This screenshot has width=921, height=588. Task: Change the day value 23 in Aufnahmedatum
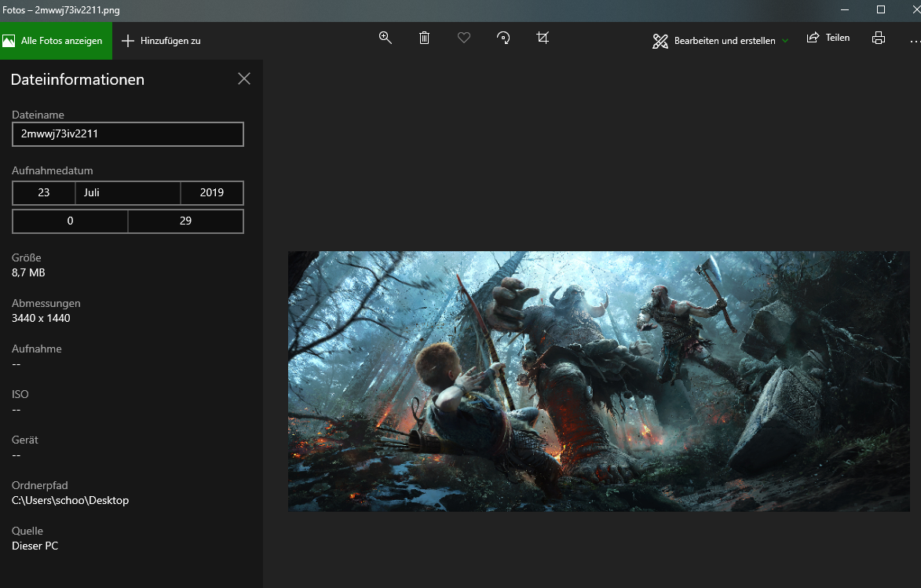click(43, 192)
